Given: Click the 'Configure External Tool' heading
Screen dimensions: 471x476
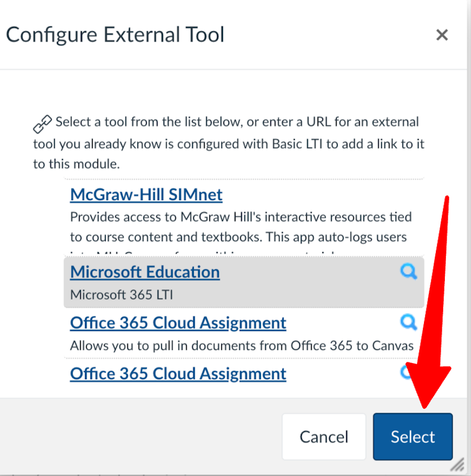Looking at the screenshot, I should tap(115, 35).
